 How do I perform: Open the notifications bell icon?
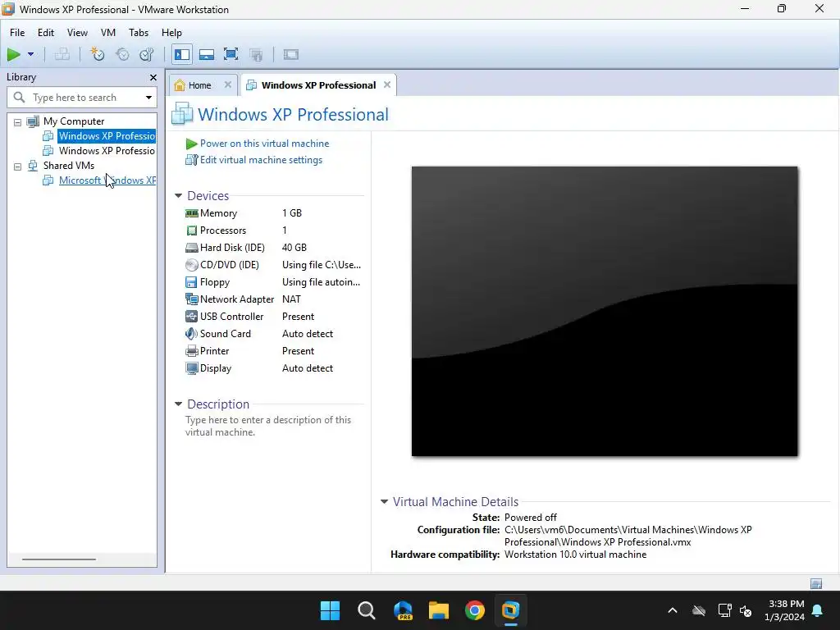(x=818, y=610)
